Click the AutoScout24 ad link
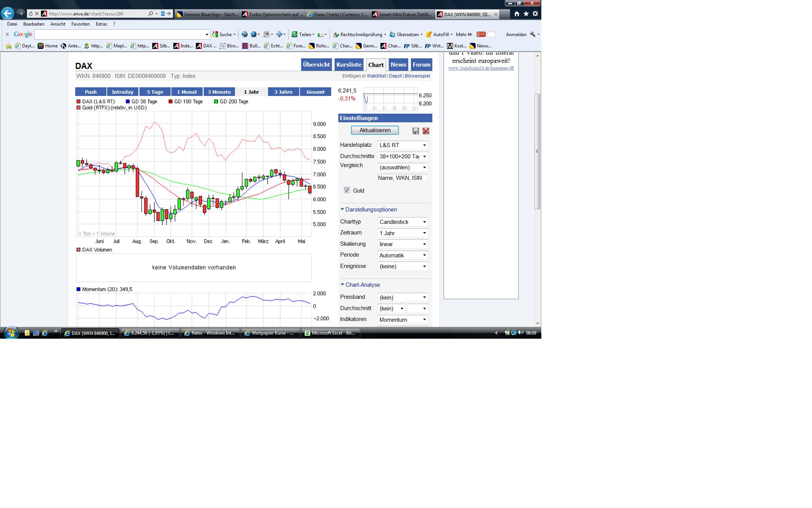This screenshot has width=812, height=508. pyautogui.click(x=481, y=68)
